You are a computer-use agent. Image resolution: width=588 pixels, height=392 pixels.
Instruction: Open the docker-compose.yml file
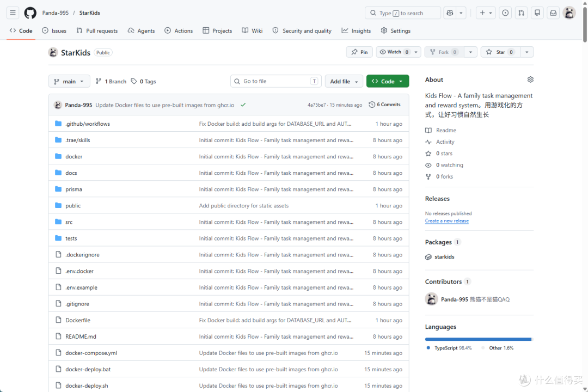(x=91, y=353)
